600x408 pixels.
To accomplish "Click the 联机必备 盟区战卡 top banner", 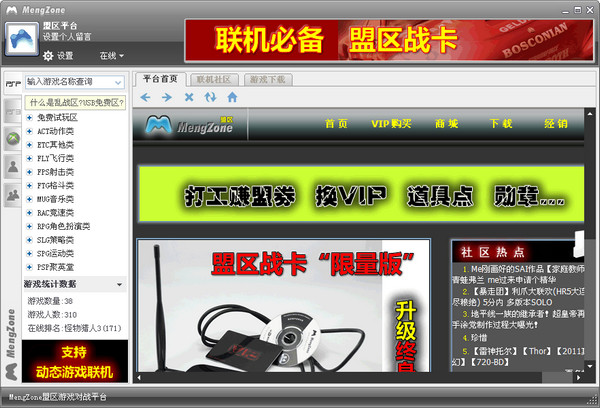I will 389,40.
